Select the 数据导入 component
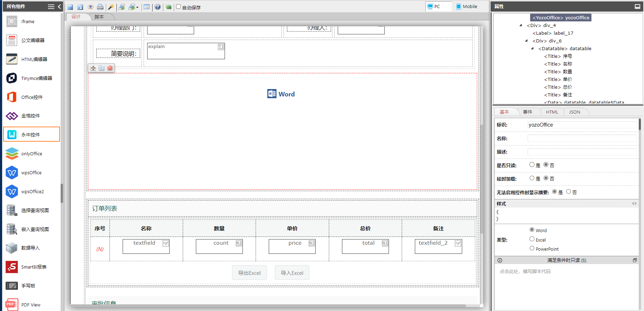Viewport: 644px width, 311px height. [32, 248]
